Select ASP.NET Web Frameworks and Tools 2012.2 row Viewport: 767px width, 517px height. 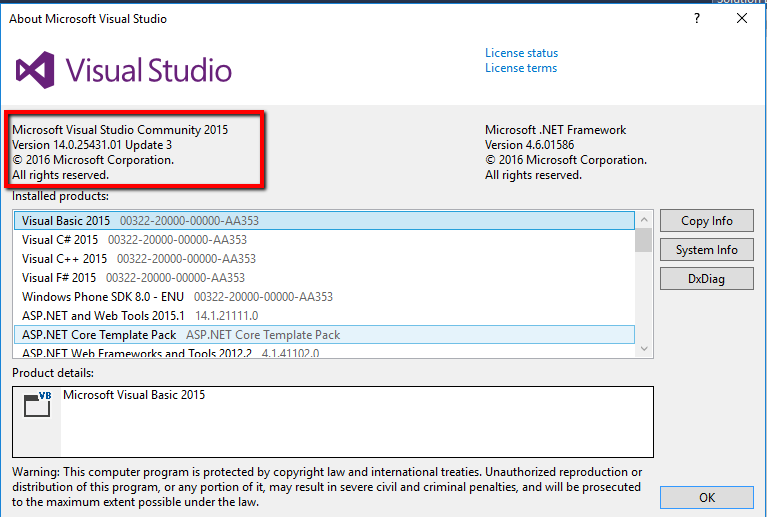(x=324, y=352)
